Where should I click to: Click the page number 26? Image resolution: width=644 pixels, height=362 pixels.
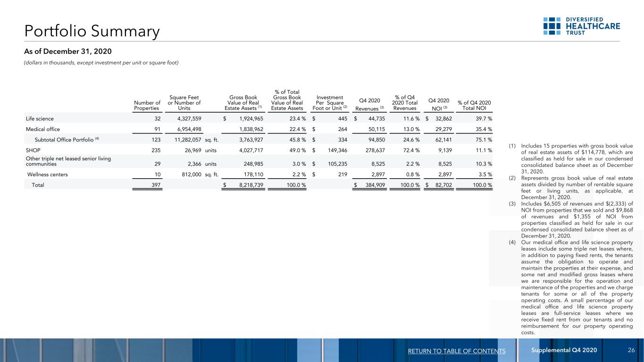[631, 350]
